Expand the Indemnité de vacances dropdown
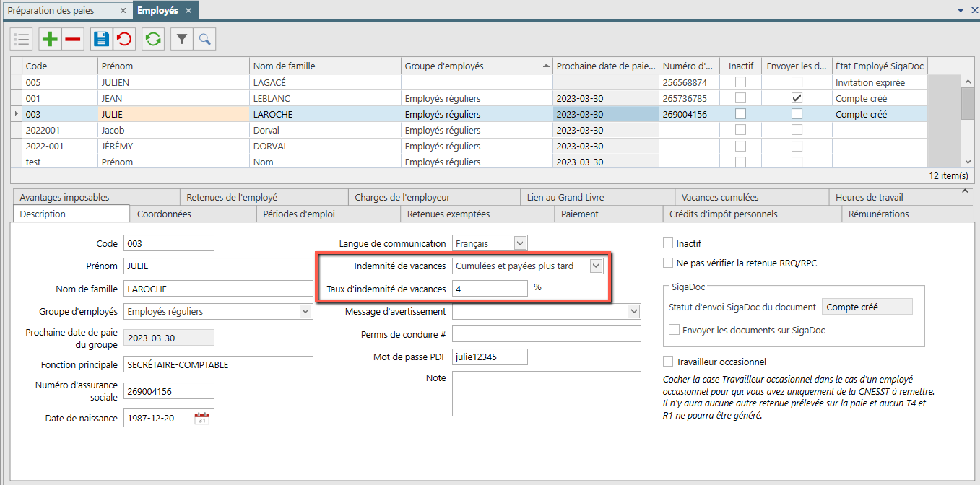 (596, 266)
